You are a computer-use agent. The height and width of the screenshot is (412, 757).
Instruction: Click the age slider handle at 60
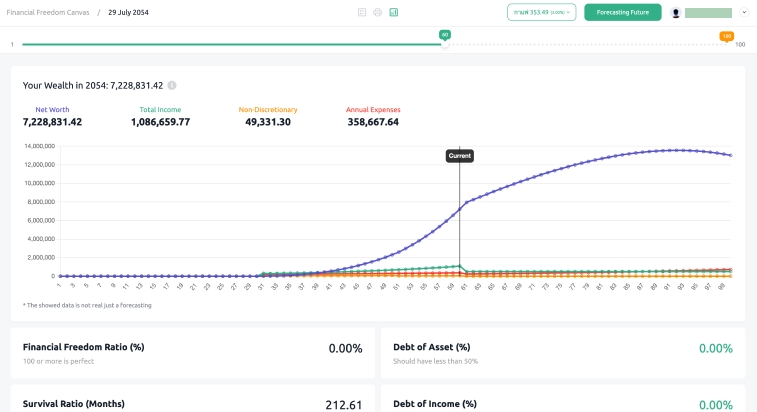tap(445, 44)
